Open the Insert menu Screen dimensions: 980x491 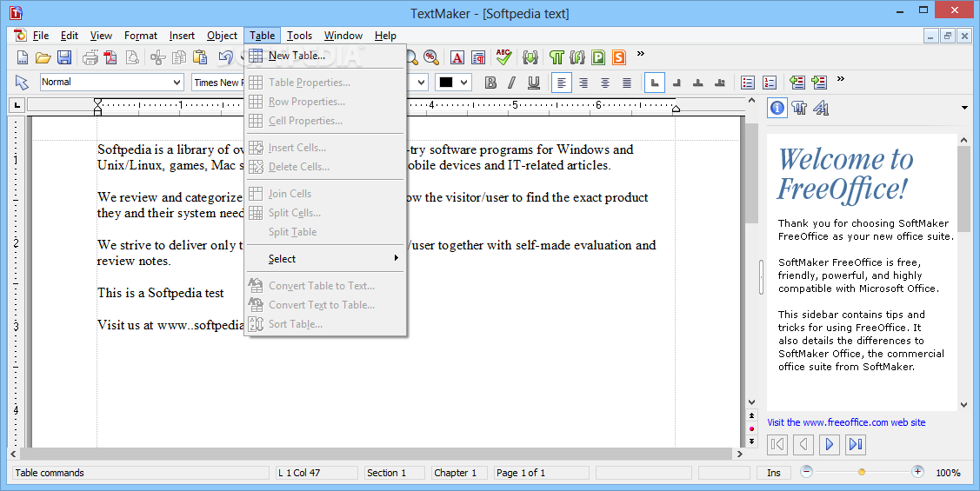tap(182, 36)
